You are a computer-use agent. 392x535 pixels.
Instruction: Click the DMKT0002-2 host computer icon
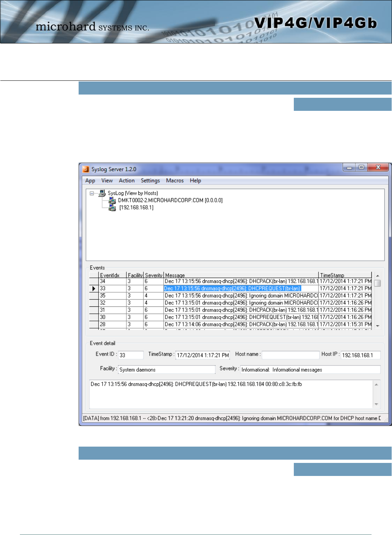[112, 200]
